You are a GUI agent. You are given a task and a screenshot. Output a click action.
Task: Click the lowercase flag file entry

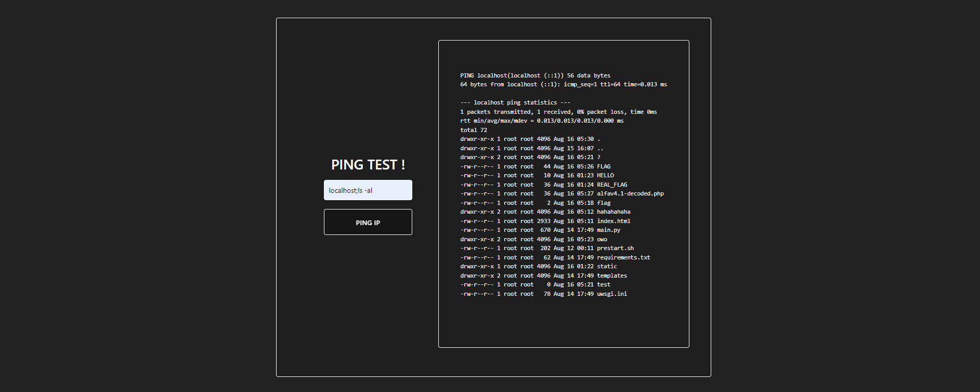(x=604, y=203)
